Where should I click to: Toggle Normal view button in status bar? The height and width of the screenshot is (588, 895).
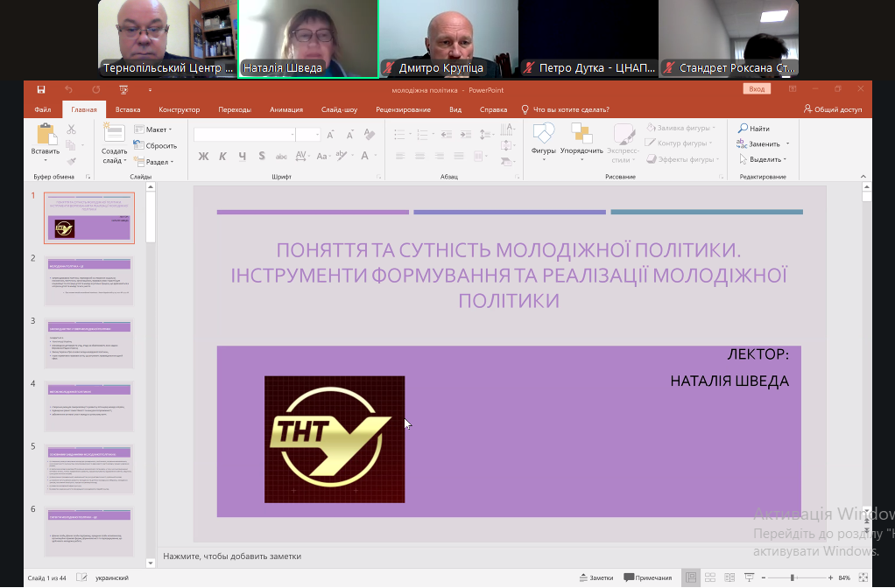coord(692,577)
